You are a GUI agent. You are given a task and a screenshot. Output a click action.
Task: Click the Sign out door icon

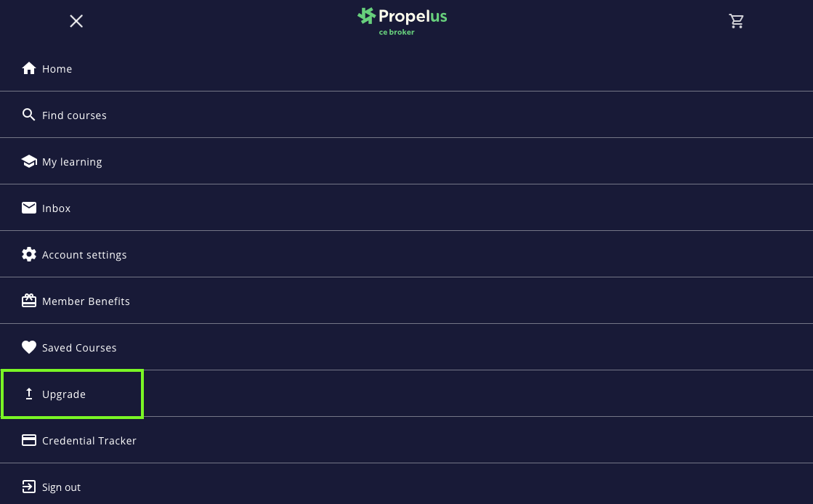click(29, 487)
